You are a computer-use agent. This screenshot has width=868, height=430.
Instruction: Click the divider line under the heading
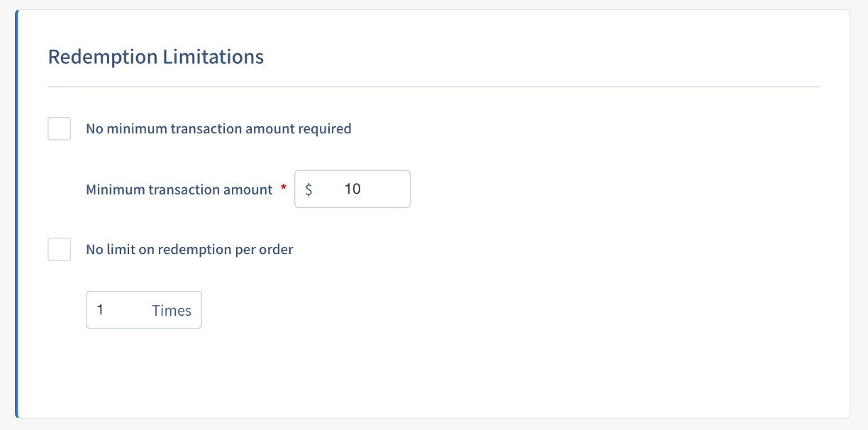434,87
